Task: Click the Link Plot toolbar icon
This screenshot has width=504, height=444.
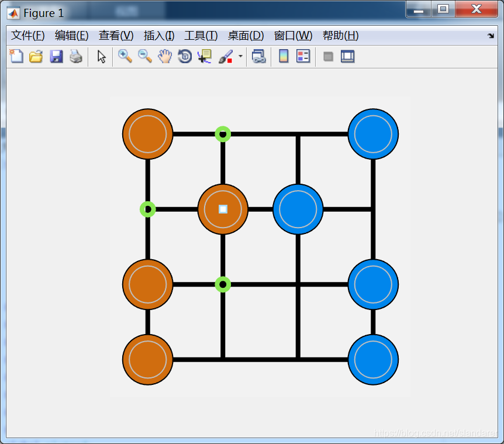Action: [x=259, y=57]
